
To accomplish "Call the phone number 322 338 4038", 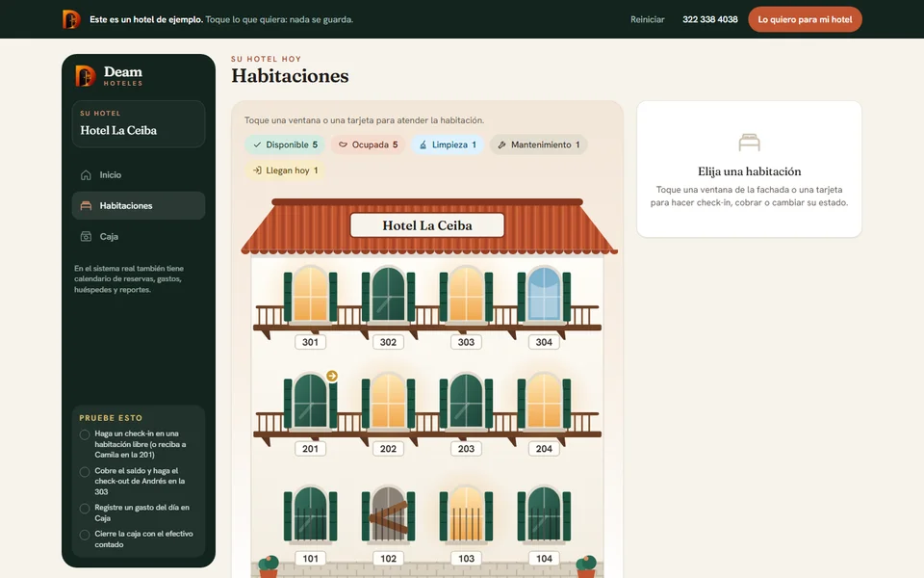I will (x=710, y=19).
